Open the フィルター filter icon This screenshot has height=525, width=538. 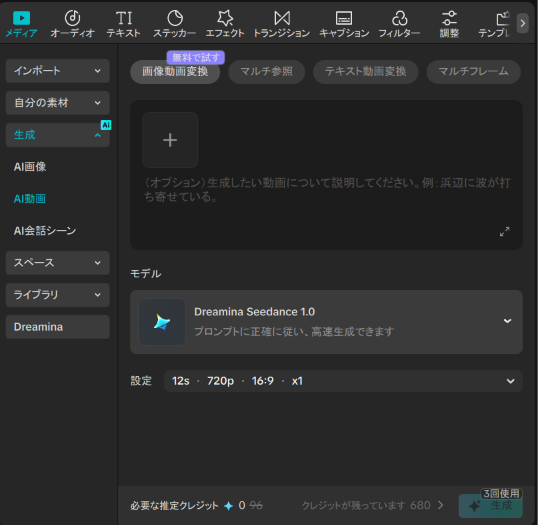pos(399,18)
